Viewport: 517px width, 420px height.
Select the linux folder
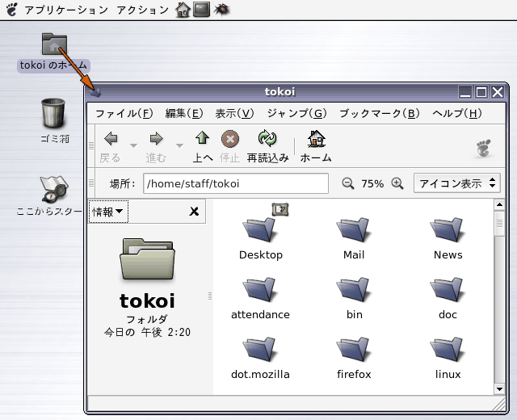coord(448,359)
